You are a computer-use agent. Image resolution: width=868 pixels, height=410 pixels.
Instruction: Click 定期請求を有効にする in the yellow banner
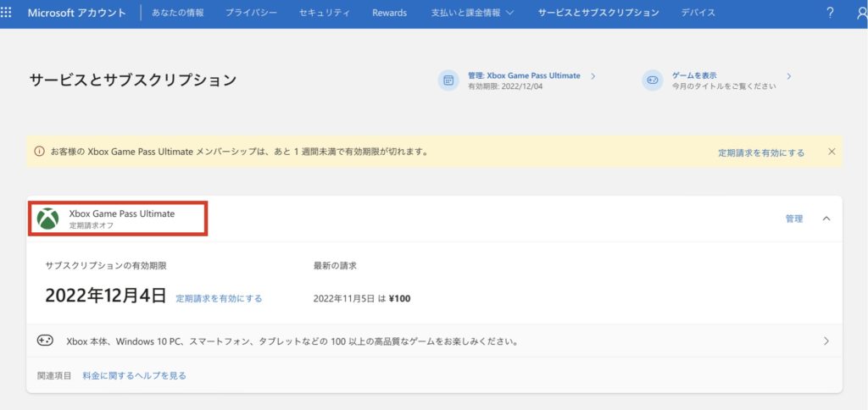(x=761, y=152)
